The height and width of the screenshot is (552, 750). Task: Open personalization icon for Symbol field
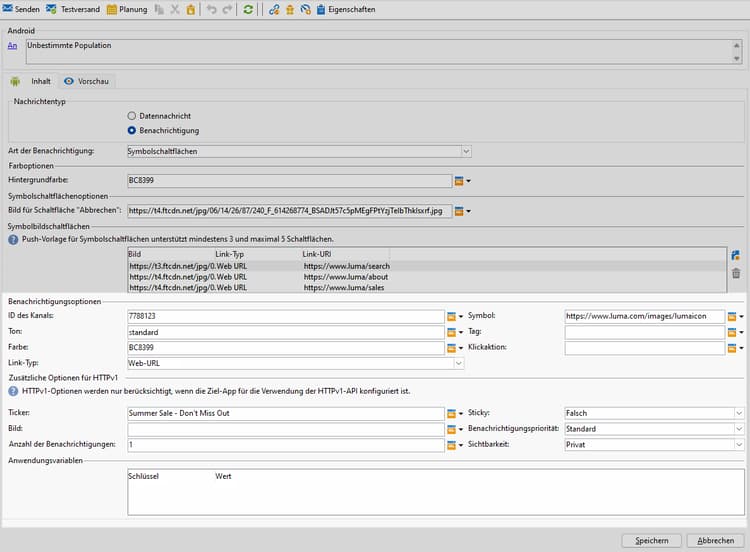[735, 316]
